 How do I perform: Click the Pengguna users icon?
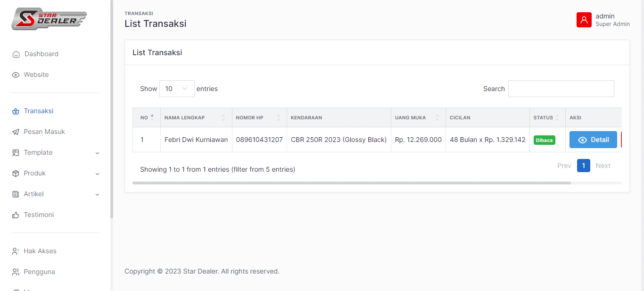pos(16,272)
